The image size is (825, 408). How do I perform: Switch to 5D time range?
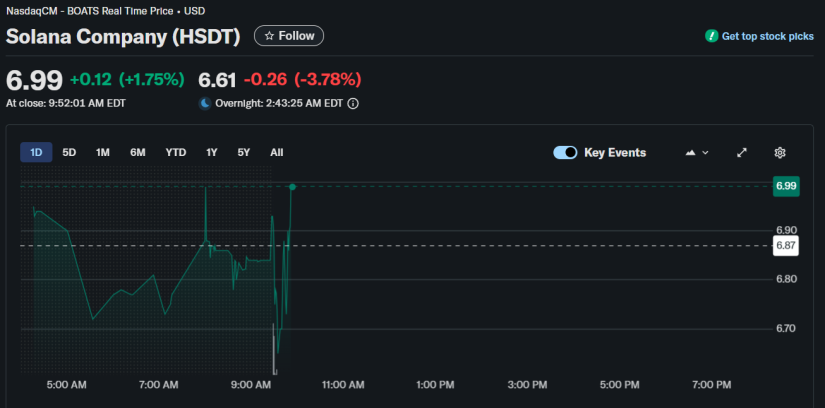[x=69, y=153]
